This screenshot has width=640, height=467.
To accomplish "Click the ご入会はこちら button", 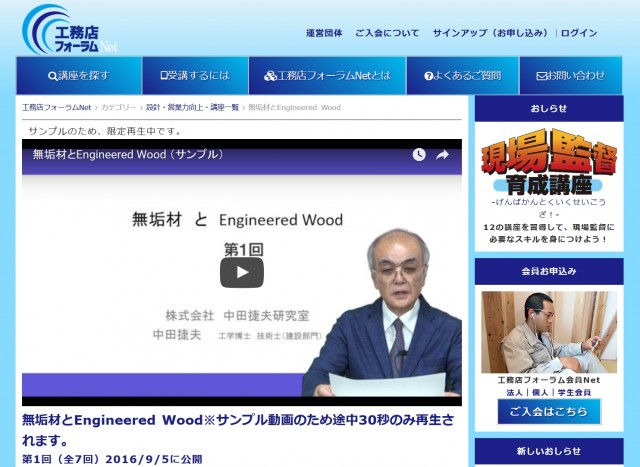I will click(548, 412).
